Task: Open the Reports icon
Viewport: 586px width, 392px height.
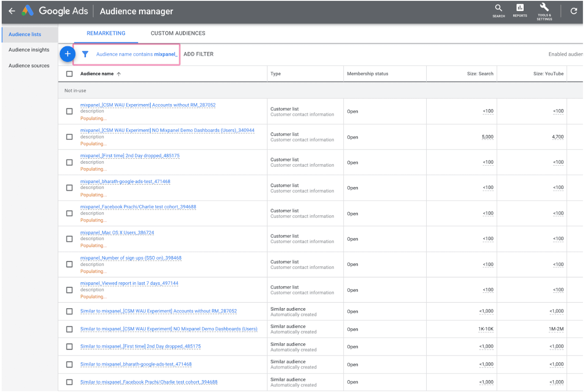Action: [520, 10]
